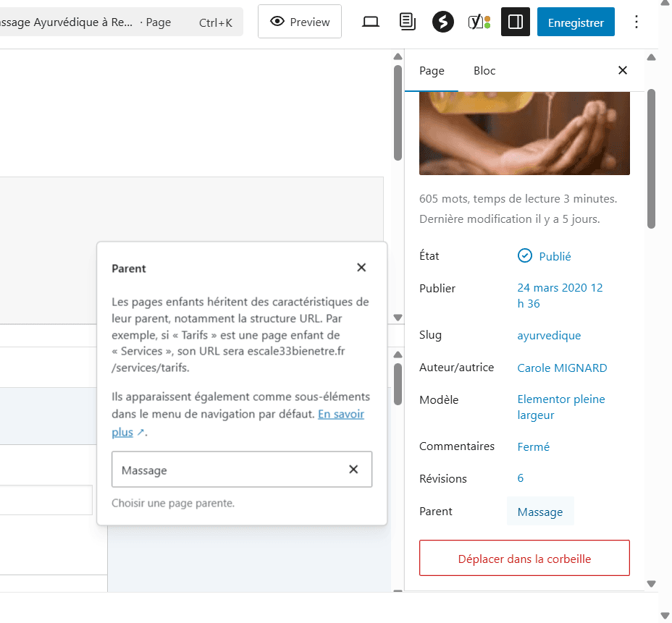
Task: Click 'Choisir une page parente.' hint text
Action: (173, 503)
